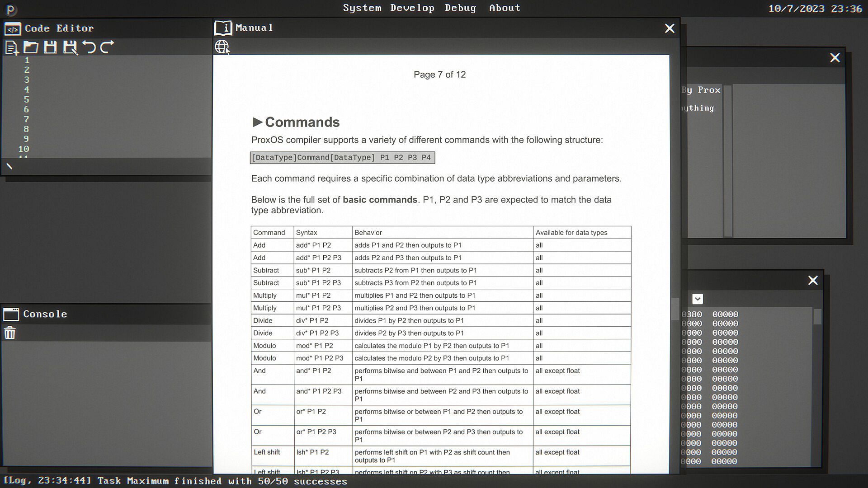Click the Manual vertical scrollbar thumb
The height and width of the screenshot is (488, 868).
click(x=675, y=309)
